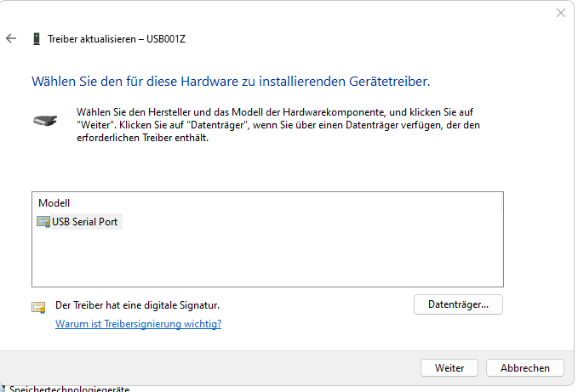Go back using the left arrow
The height and width of the screenshot is (392, 578).
tap(11, 38)
